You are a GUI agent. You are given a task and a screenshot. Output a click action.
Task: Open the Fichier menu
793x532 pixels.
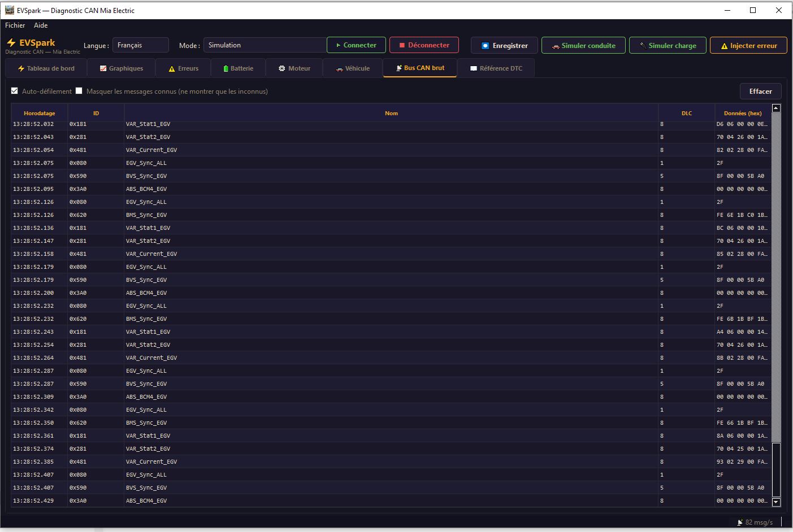point(15,25)
